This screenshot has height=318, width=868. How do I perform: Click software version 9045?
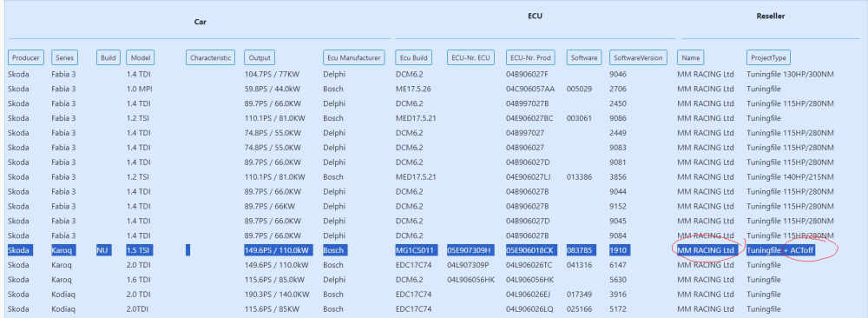point(618,221)
